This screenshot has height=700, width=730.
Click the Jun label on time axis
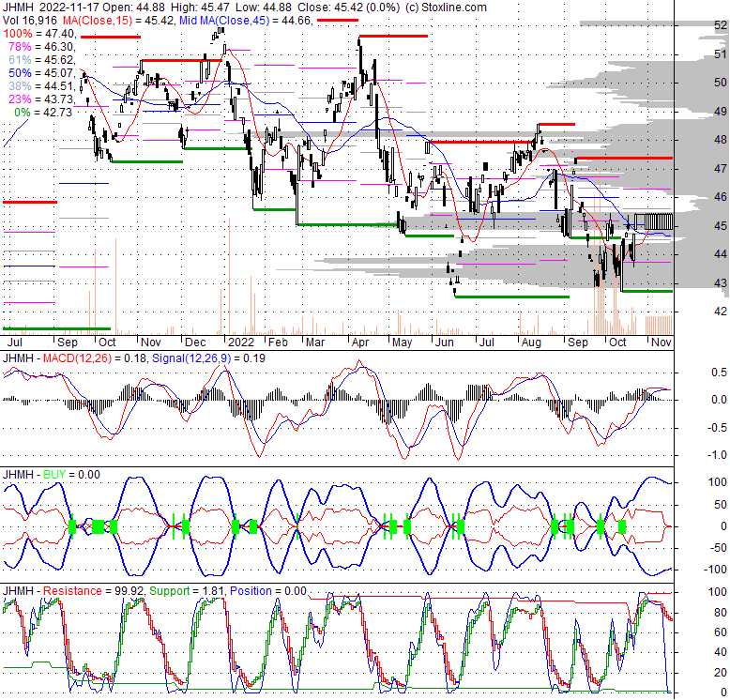(444, 342)
